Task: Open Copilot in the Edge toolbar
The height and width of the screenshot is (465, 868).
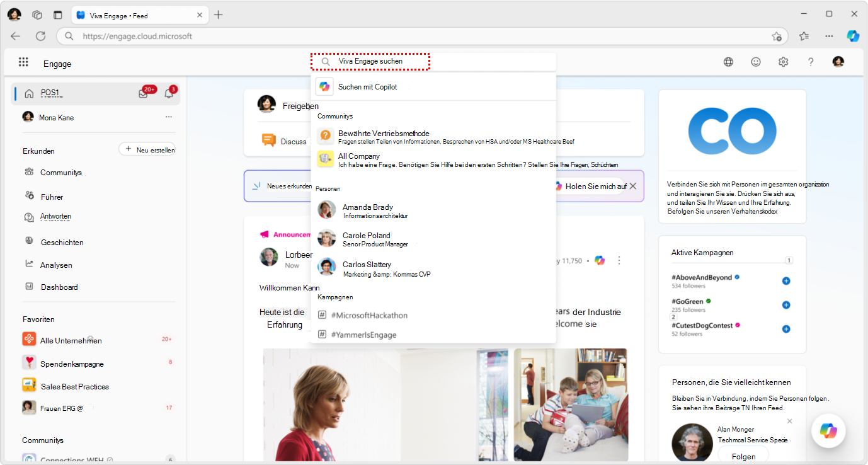Action: tap(853, 37)
